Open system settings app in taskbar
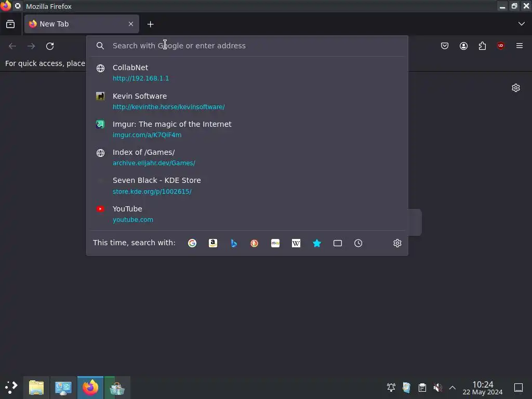This screenshot has width=532, height=399. pyautogui.click(x=63, y=387)
